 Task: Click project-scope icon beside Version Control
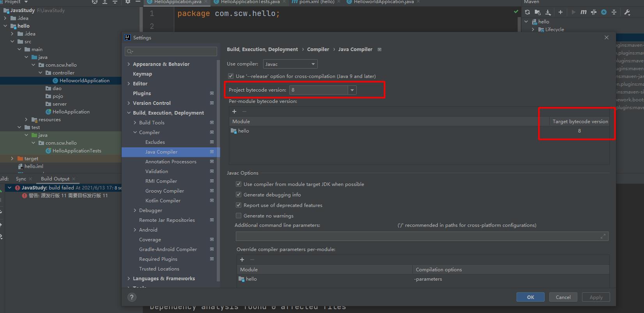212,103
